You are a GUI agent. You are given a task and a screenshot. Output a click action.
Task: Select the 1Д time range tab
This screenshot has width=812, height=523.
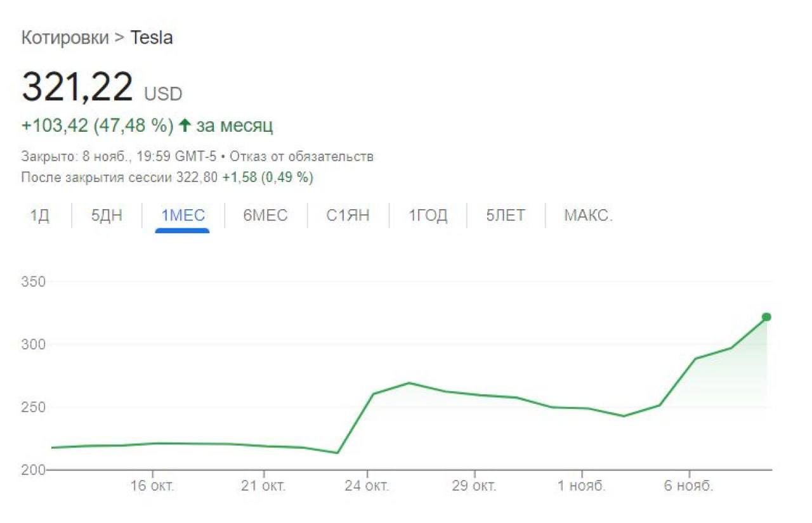pyautogui.click(x=39, y=216)
